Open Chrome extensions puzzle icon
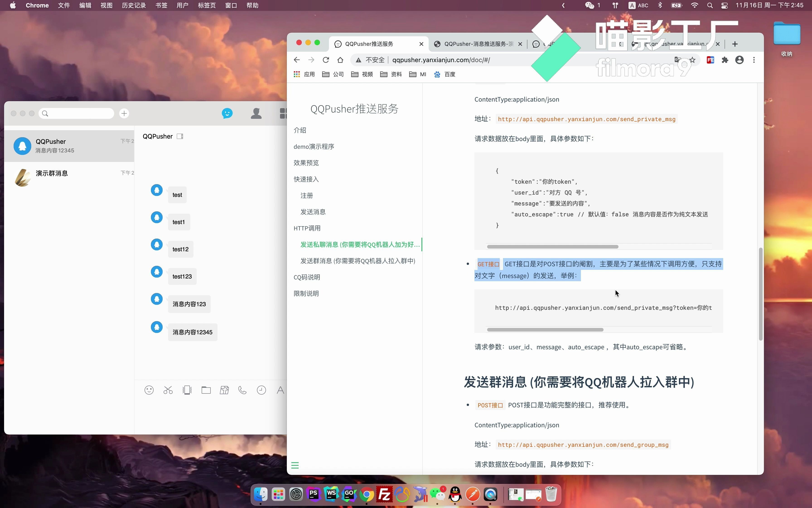The height and width of the screenshot is (508, 812). 725,60
